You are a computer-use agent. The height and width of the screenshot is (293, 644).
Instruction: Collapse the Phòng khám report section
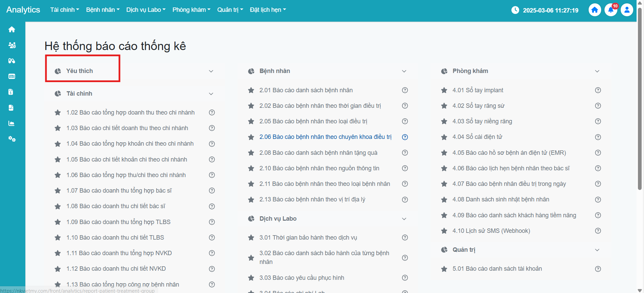coord(597,71)
